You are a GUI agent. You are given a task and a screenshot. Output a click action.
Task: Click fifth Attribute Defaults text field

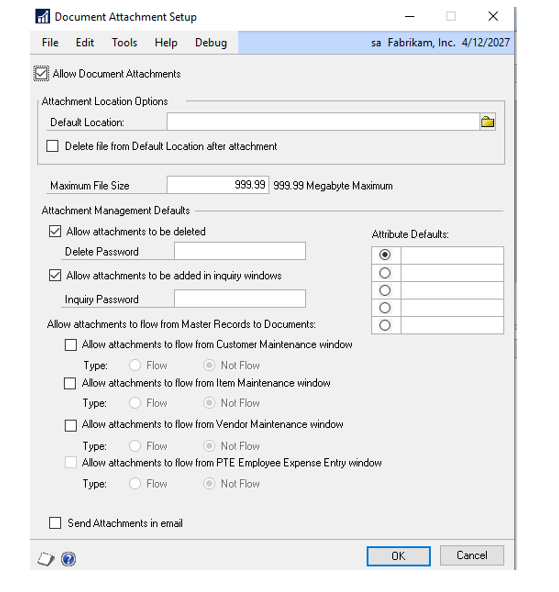[x=452, y=325]
